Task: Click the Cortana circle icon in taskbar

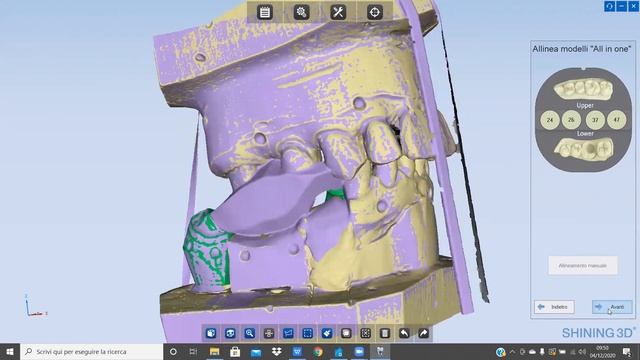Action: 173,351
